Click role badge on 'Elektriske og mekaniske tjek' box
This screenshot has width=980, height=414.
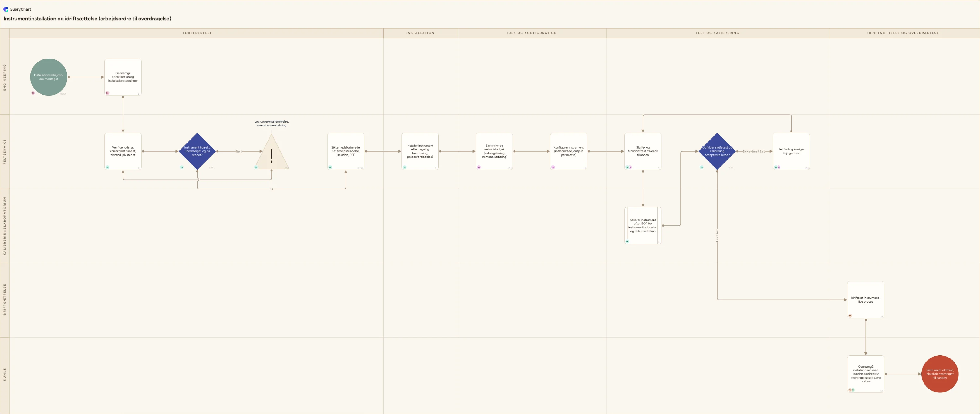click(478, 167)
